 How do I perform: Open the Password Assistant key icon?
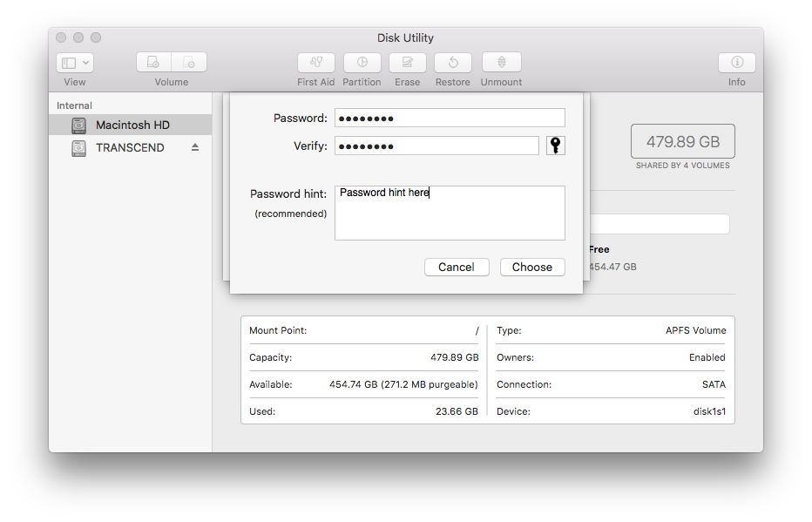[x=555, y=146]
